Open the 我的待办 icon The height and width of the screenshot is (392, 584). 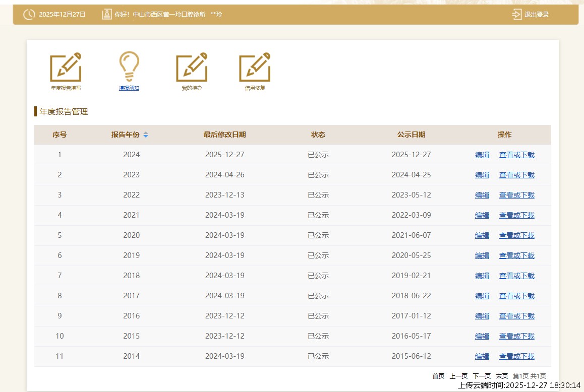pyautogui.click(x=192, y=68)
